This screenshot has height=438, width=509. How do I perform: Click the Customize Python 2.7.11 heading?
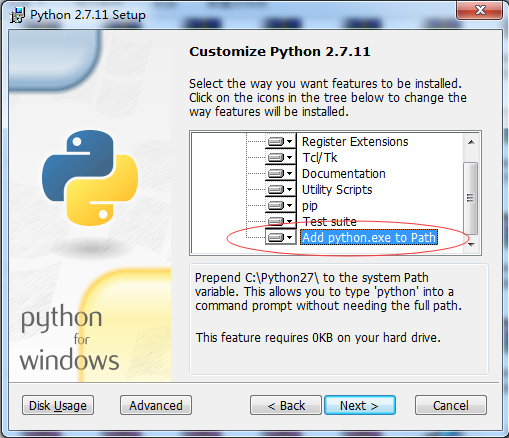click(x=280, y=52)
